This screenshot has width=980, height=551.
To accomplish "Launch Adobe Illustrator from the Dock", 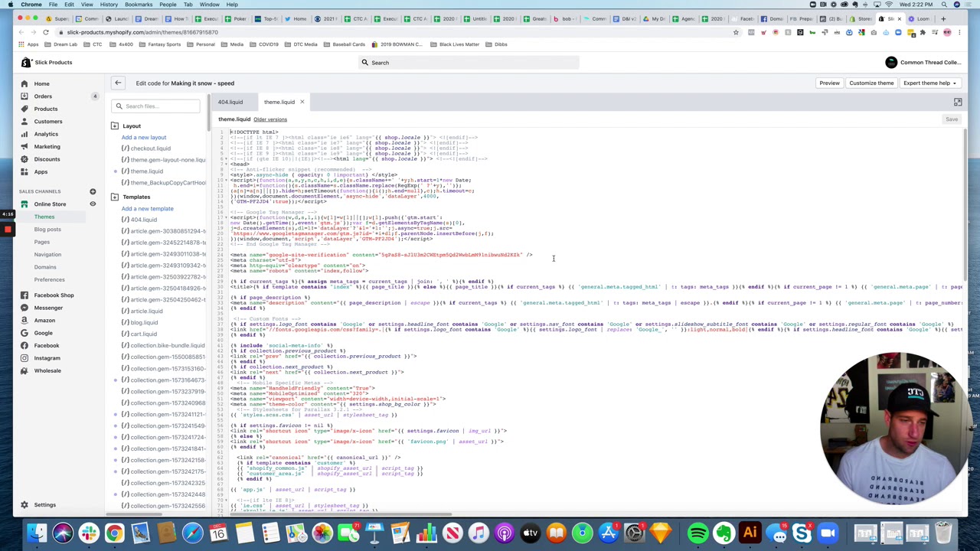I will [750, 533].
